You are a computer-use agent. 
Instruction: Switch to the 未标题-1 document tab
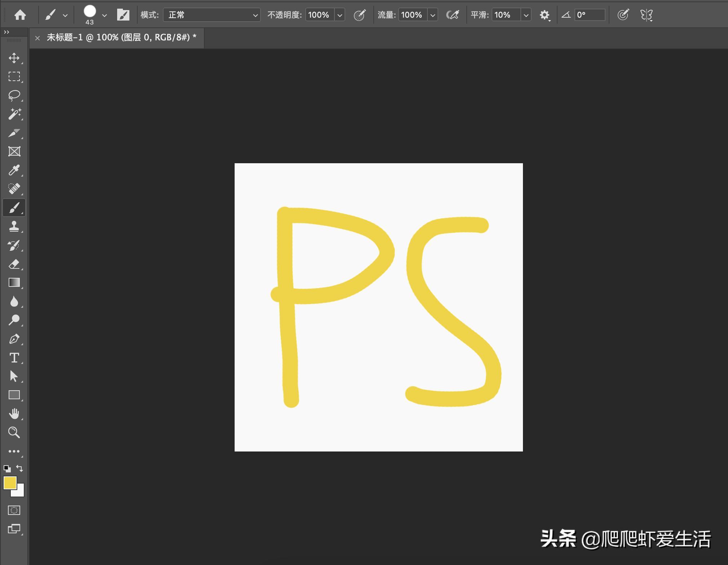pos(121,37)
